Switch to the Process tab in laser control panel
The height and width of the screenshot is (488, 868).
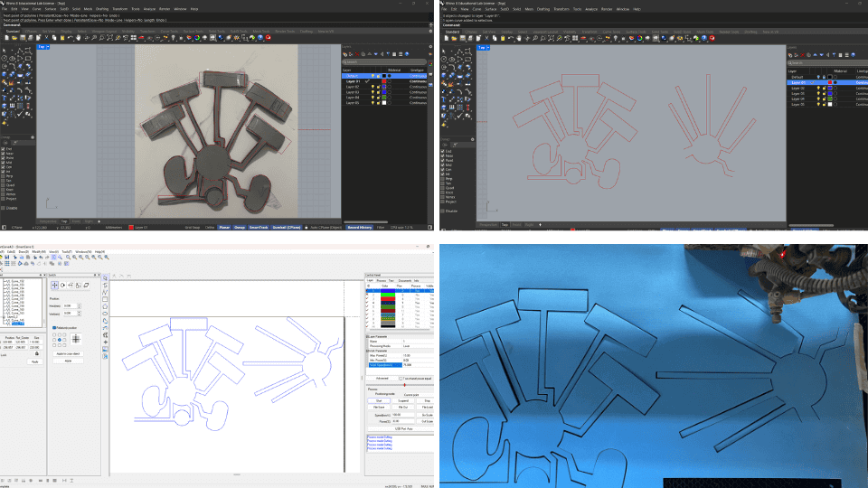[x=383, y=280]
